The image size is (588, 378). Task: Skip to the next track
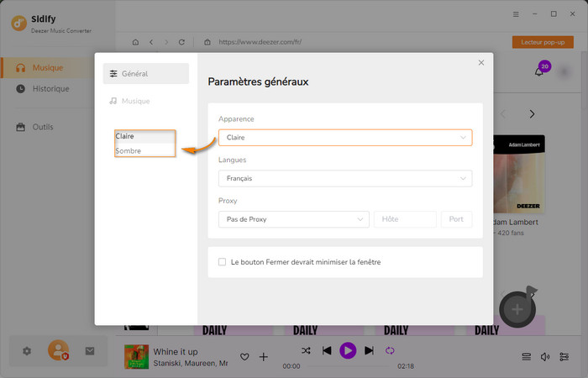pos(369,350)
